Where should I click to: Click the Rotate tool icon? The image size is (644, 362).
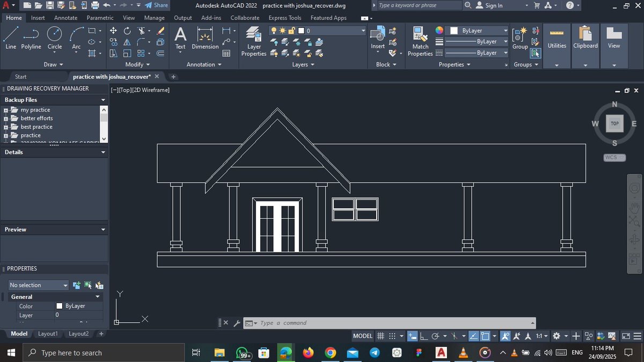pos(127,31)
